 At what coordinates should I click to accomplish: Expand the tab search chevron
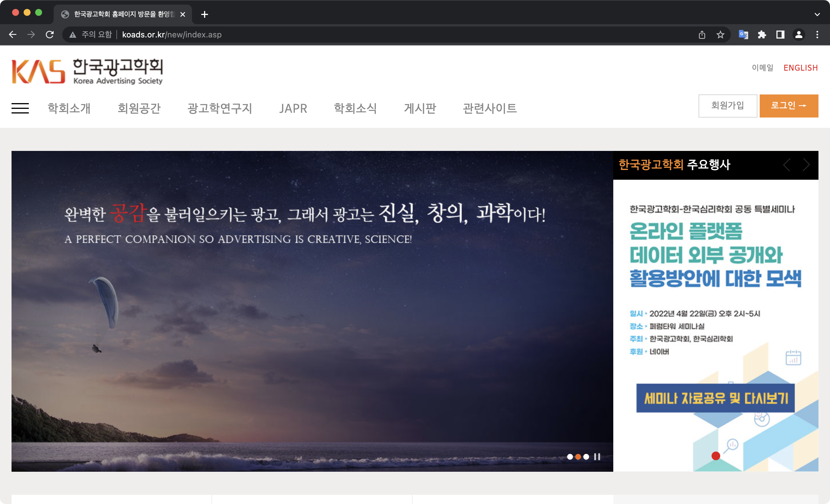(x=817, y=14)
